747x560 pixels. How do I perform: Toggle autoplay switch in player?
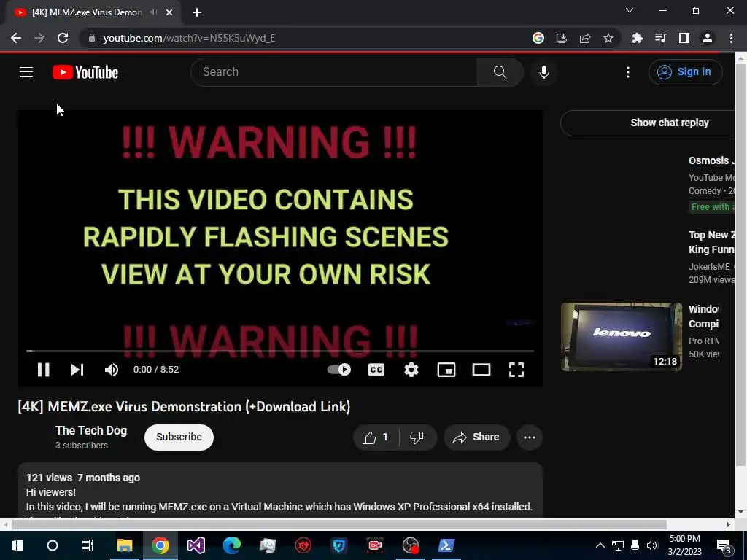click(x=339, y=370)
